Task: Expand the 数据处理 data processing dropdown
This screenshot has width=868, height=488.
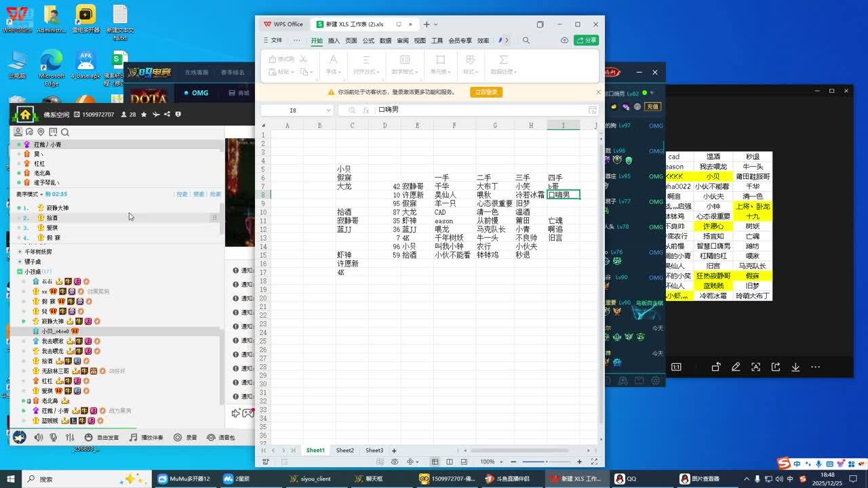Action: pos(504,72)
